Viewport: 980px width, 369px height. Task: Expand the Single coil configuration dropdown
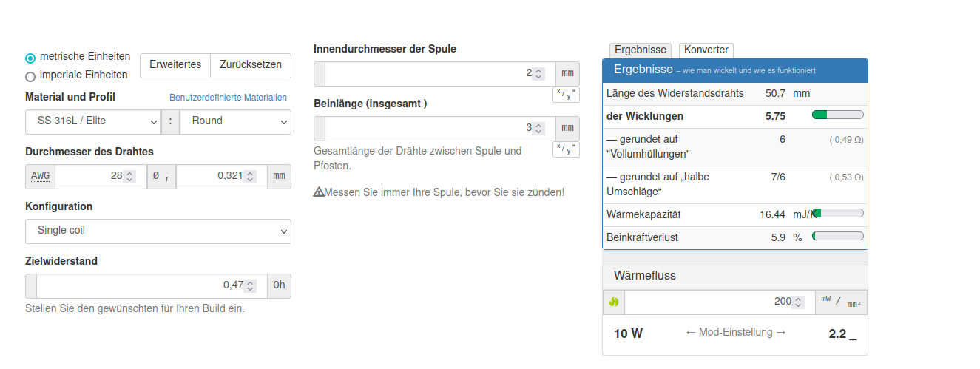click(x=158, y=231)
